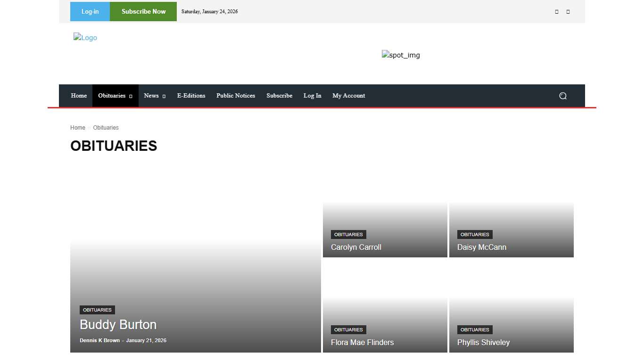This screenshot has width=644, height=362.
Task: Click the rightmost social icon in top bar
Action: 568,12
